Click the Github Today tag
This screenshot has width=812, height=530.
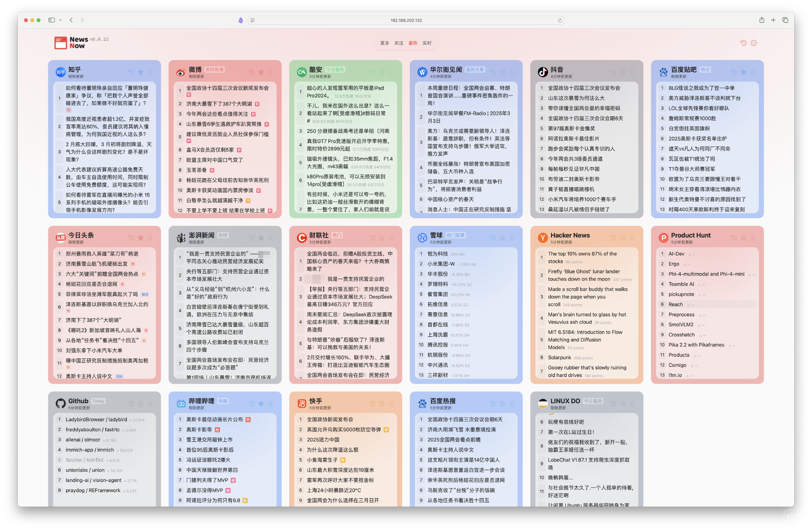[98, 401]
